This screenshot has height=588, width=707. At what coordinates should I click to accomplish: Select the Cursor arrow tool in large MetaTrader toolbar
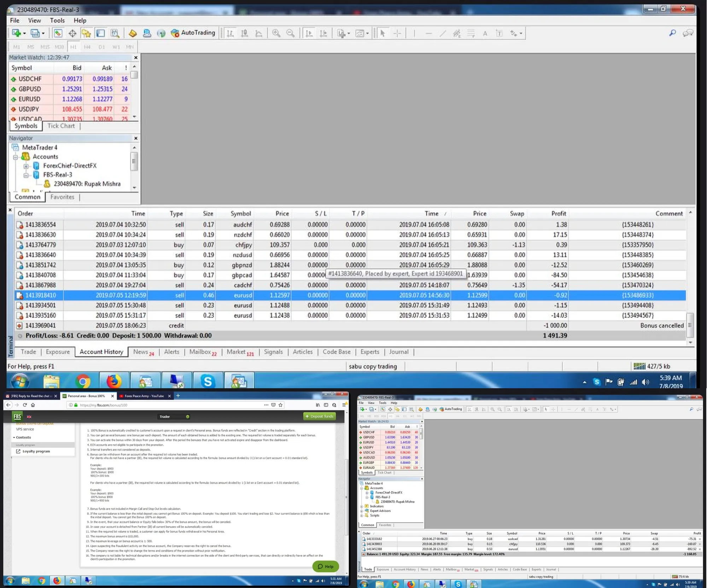(x=382, y=33)
